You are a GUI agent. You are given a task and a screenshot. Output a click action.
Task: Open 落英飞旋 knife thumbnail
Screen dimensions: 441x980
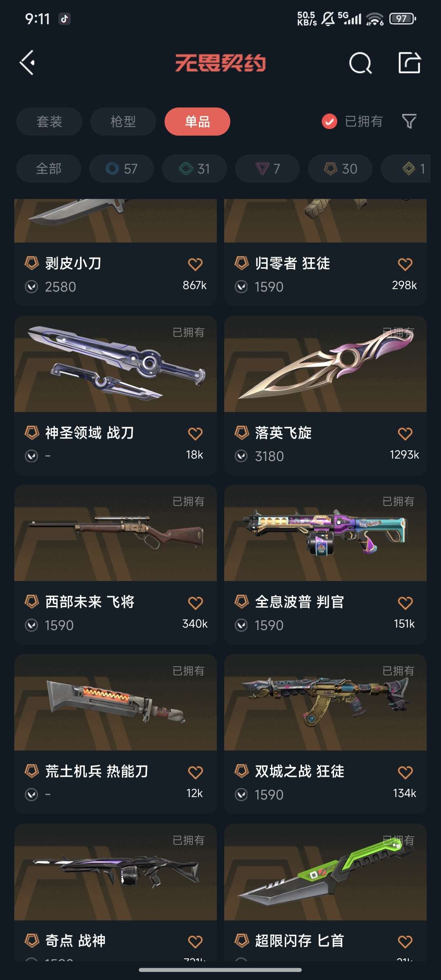click(x=325, y=364)
